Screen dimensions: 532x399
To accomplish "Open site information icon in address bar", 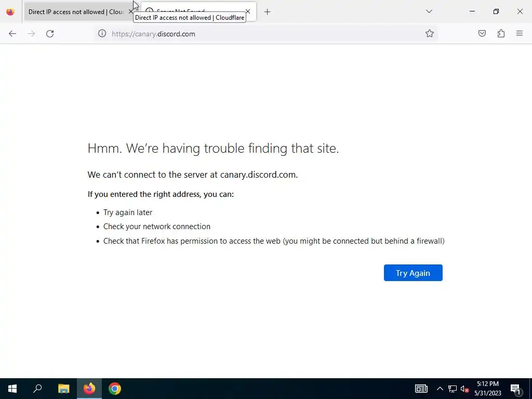I will [102, 33].
